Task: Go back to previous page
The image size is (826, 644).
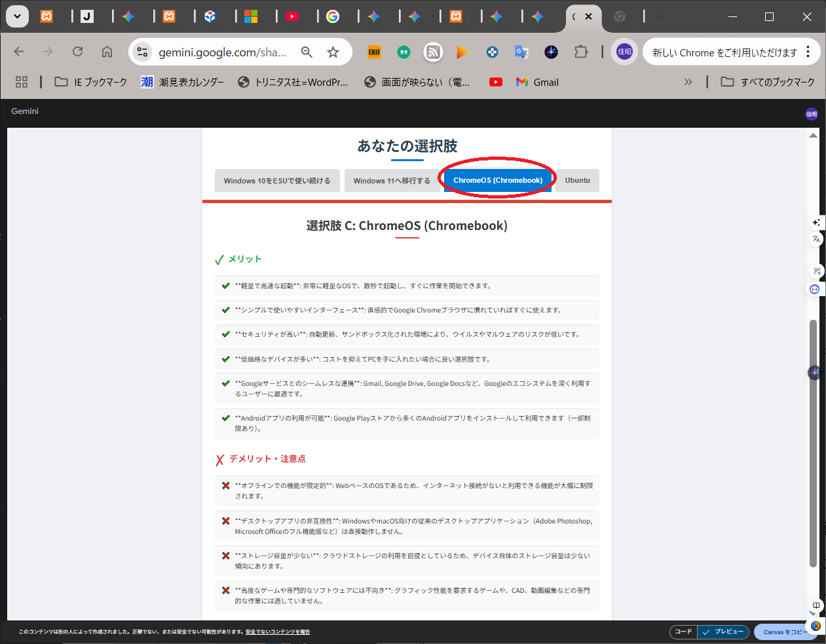Action: point(19,52)
